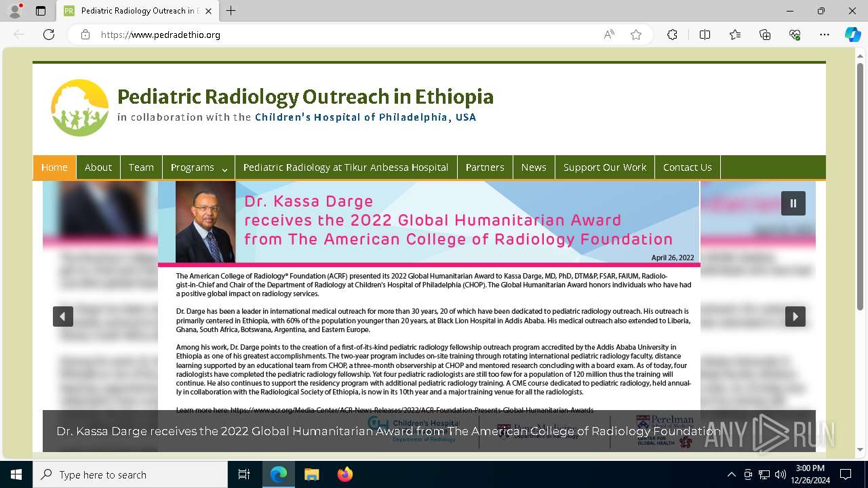868x488 pixels.
Task: Open Browser essentials heart icon
Action: (x=795, y=35)
